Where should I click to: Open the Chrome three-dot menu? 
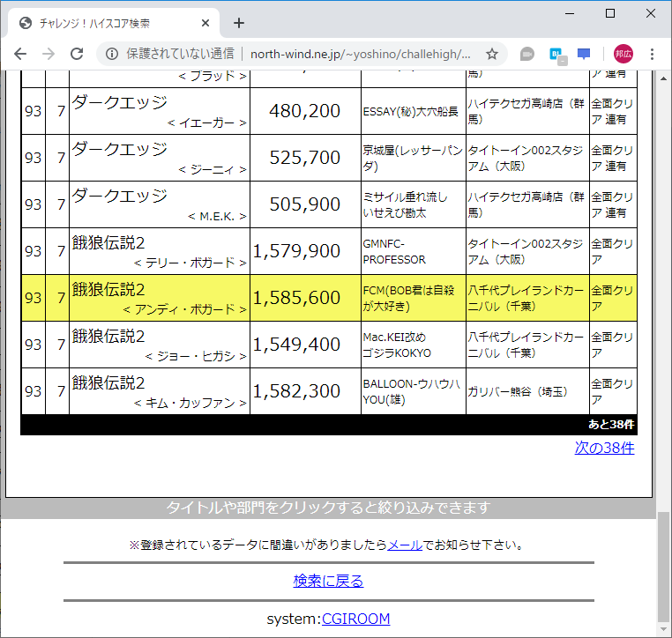[652, 54]
